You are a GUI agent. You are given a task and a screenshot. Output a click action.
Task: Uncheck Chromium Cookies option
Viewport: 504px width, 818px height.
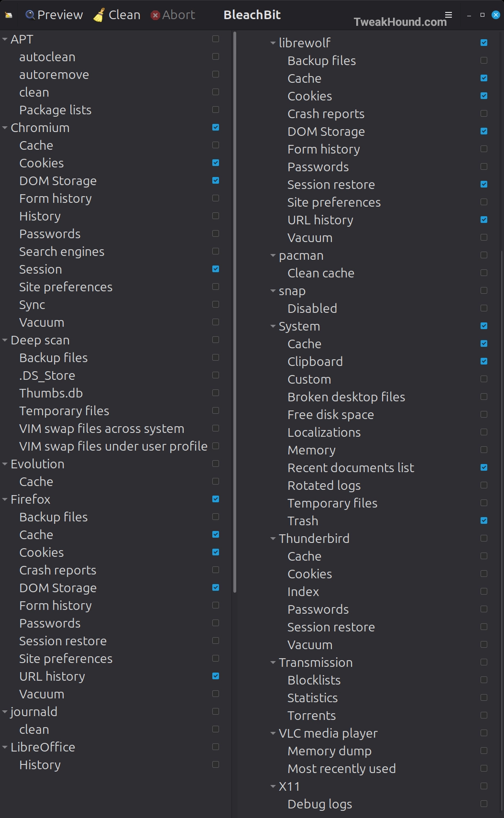(216, 163)
